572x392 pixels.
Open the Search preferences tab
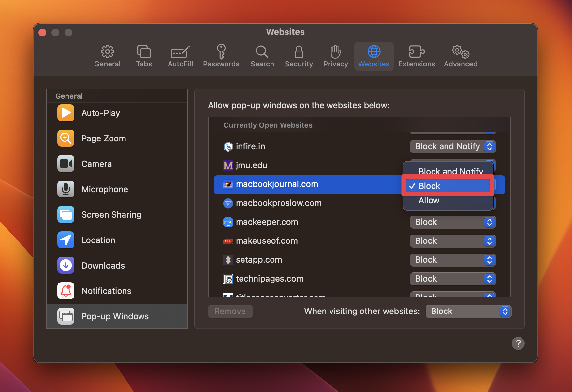262,56
